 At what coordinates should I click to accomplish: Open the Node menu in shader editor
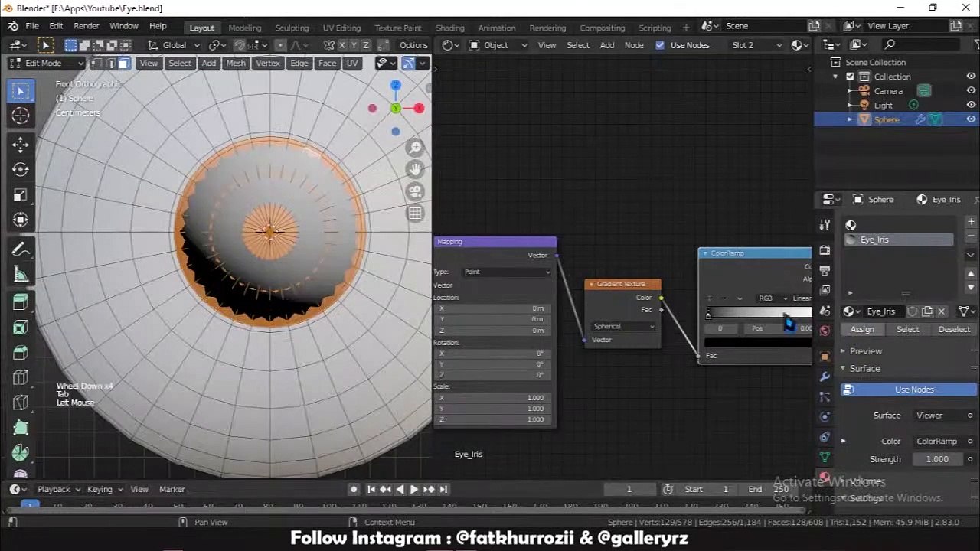pyautogui.click(x=634, y=45)
